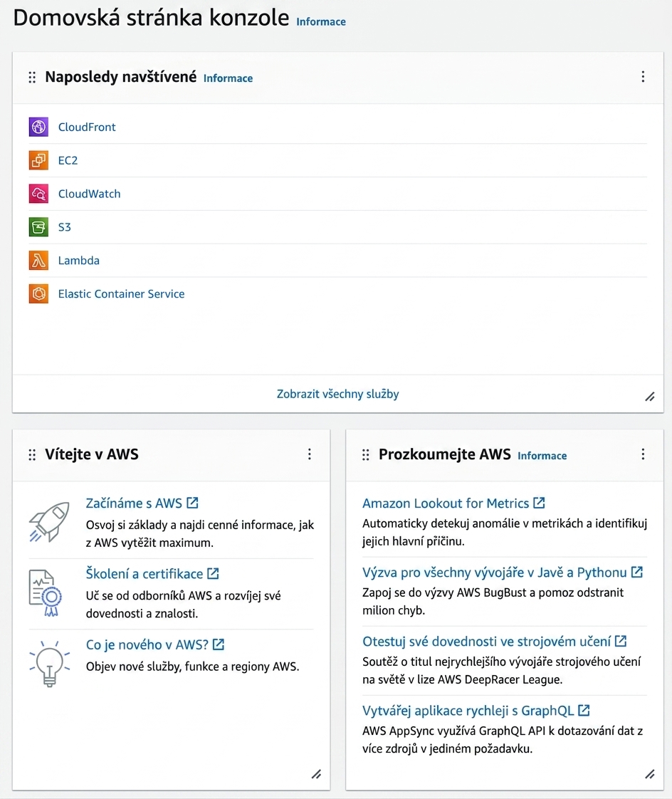The width and height of the screenshot is (672, 799).
Task: Click the Lambda service icon
Action: 38,261
